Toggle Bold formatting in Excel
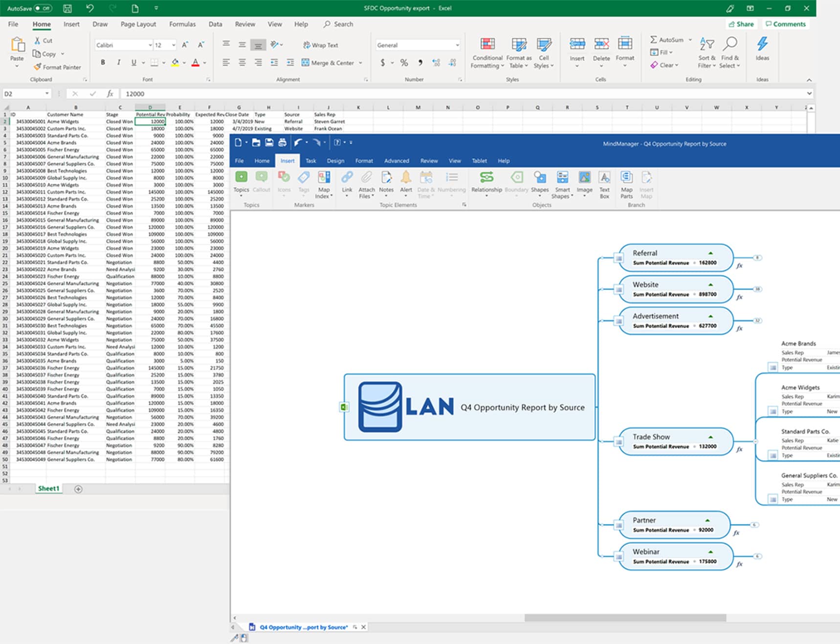The width and height of the screenshot is (840, 644). (x=103, y=62)
